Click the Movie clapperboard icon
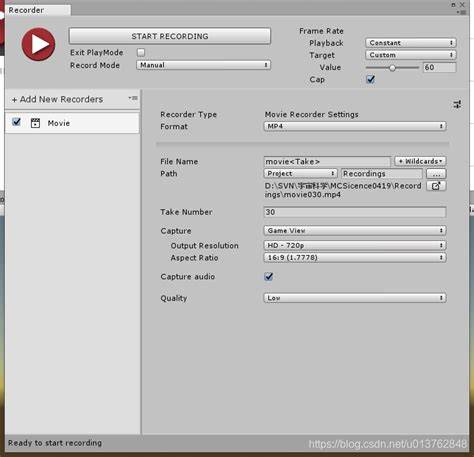Screen dimensions: 474x457 35,123
